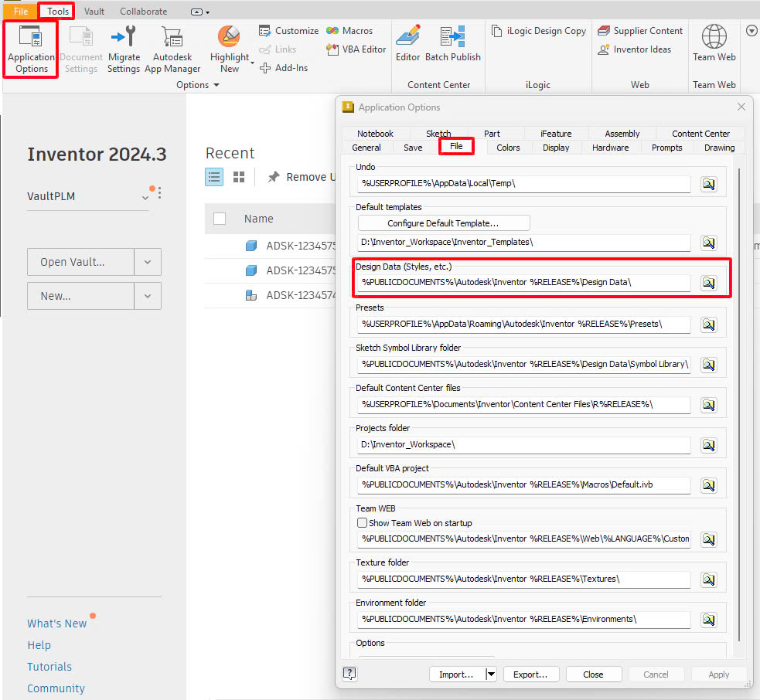Open Team Web globe icon

[714, 37]
